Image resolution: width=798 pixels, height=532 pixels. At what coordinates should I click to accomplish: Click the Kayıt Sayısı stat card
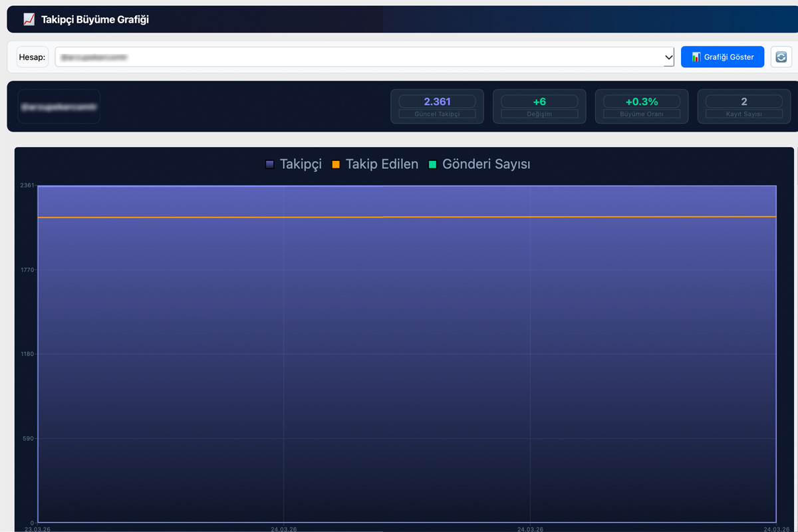point(743,106)
